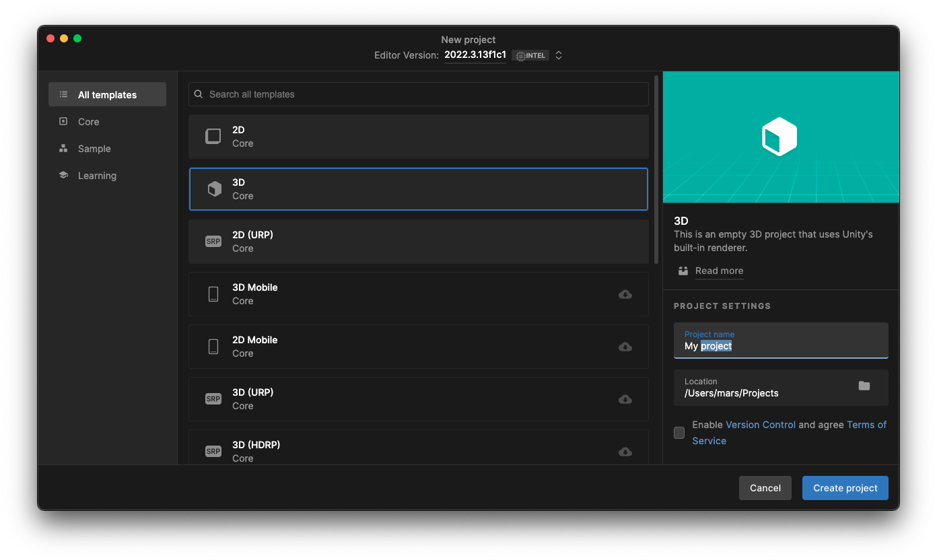Download the 2D Mobile template cloud icon
Image resolution: width=937 pixels, height=560 pixels.
tap(625, 347)
